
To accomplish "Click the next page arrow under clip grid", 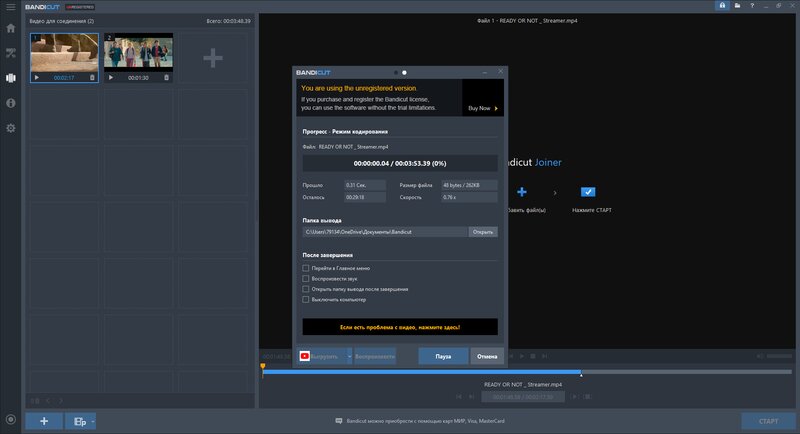I will [x=61, y=401].
